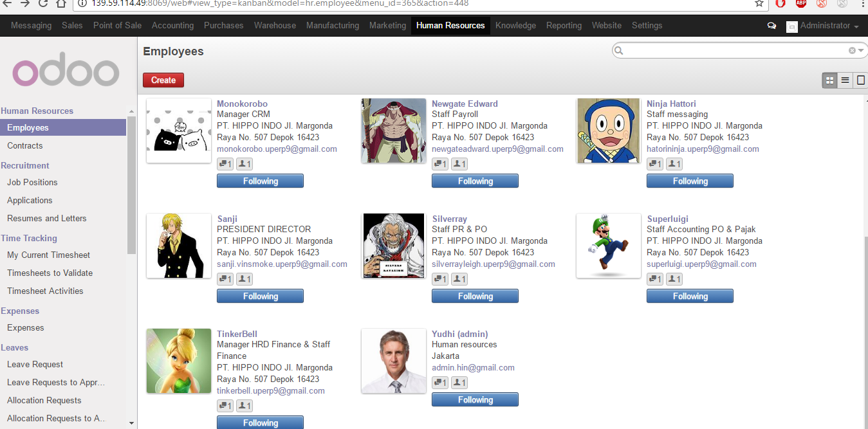The width and height of the screenshot is (868, 429).
Task: Switch to list view icon
Action: (x=845, y=80)
